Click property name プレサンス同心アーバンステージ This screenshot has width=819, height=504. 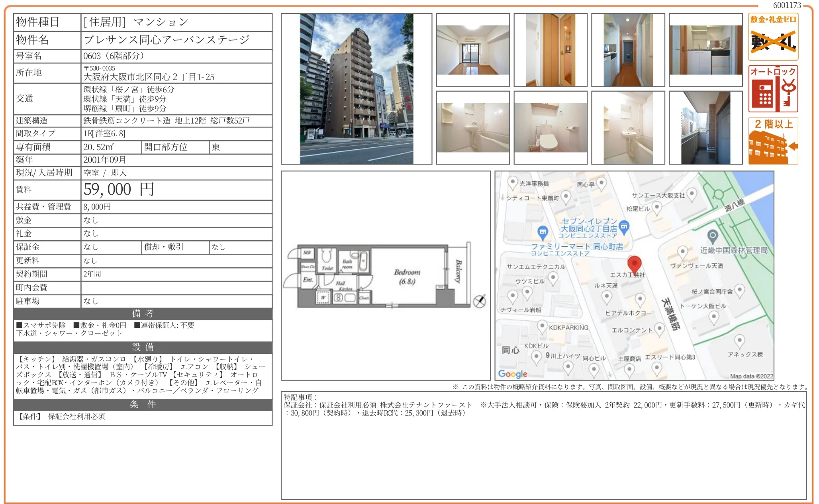click(x=167, y=40)
